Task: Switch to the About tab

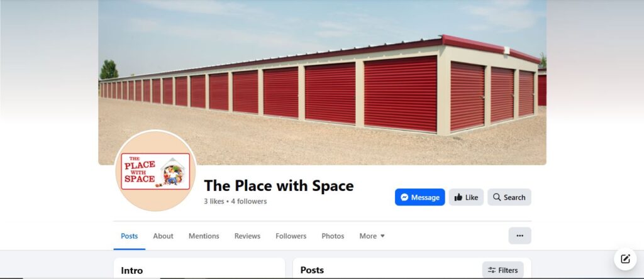Action: point(163,236)
